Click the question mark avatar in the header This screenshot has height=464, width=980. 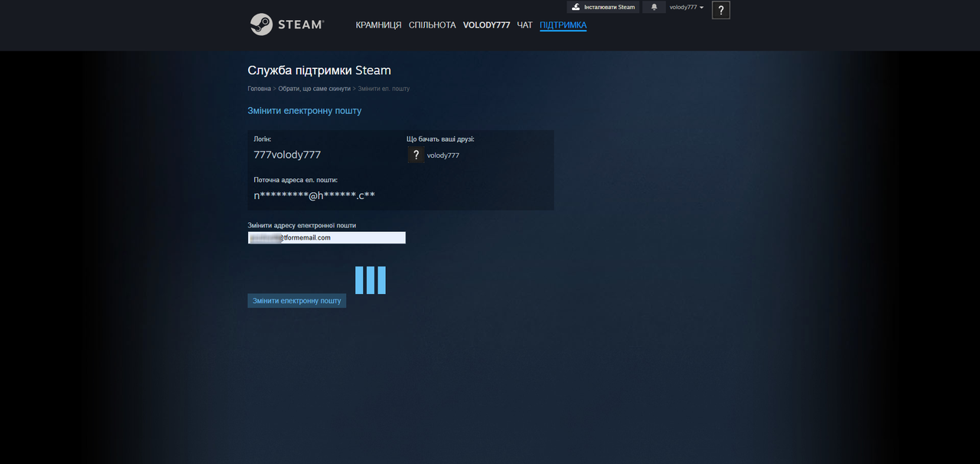[720, 10]
